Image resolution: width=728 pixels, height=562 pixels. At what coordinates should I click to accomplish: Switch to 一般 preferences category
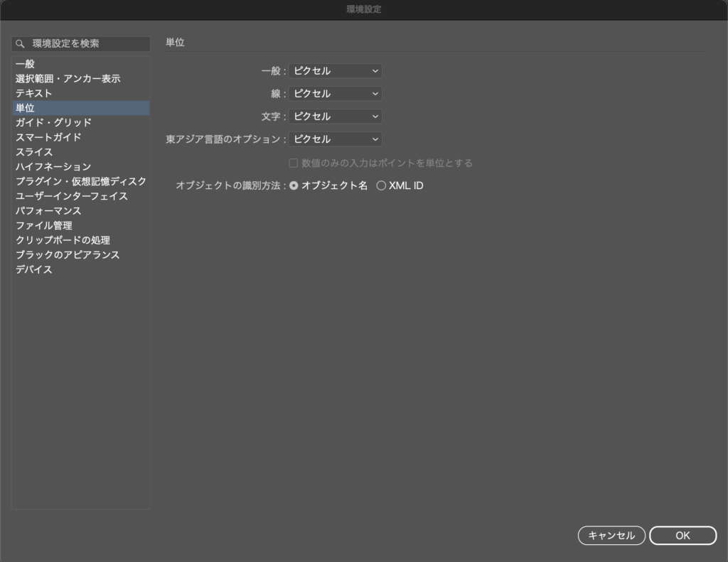(26, 64)
